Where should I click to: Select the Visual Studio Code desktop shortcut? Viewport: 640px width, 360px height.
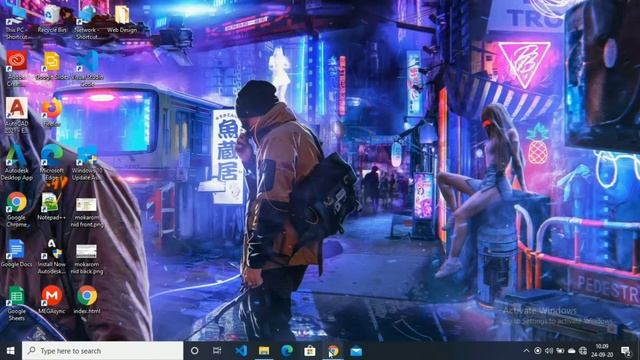point(87,69)
